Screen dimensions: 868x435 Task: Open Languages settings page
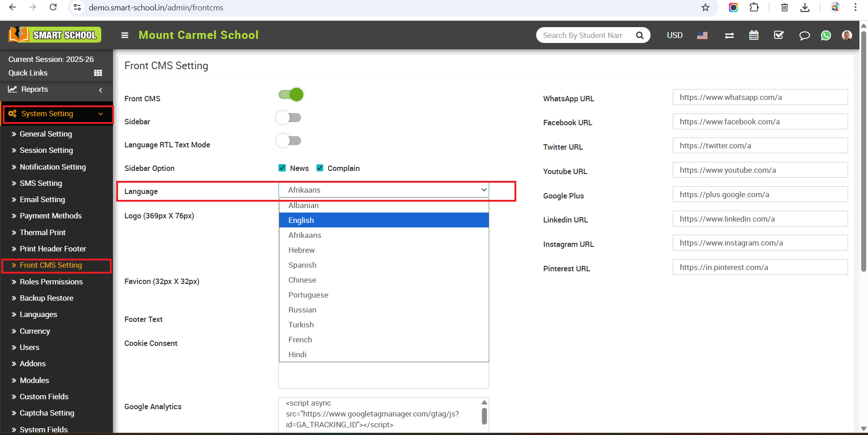point(38,314)
